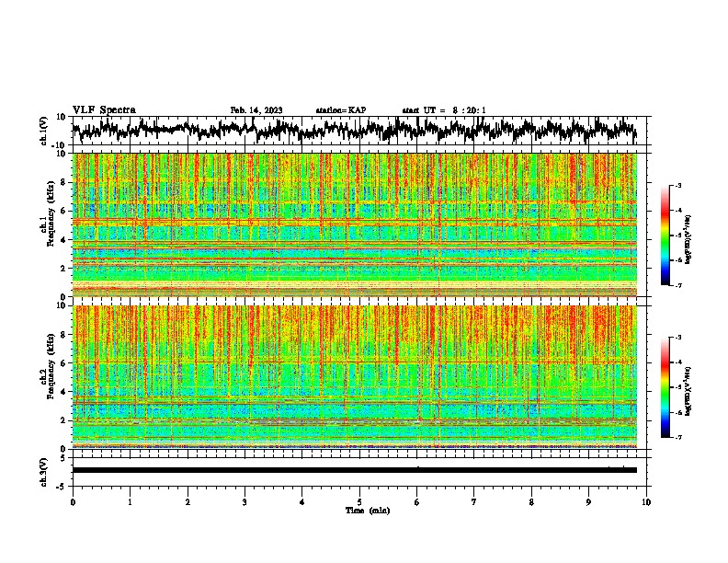Click the ch.2 color scale log(PSD) label
Screen dimensions: 728x563
(x=688, y=391)
